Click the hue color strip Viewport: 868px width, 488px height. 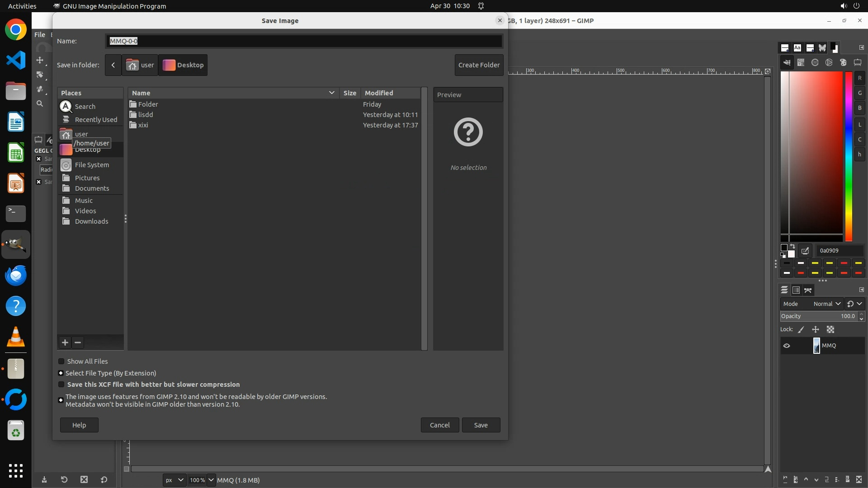(x=849, y=156)
